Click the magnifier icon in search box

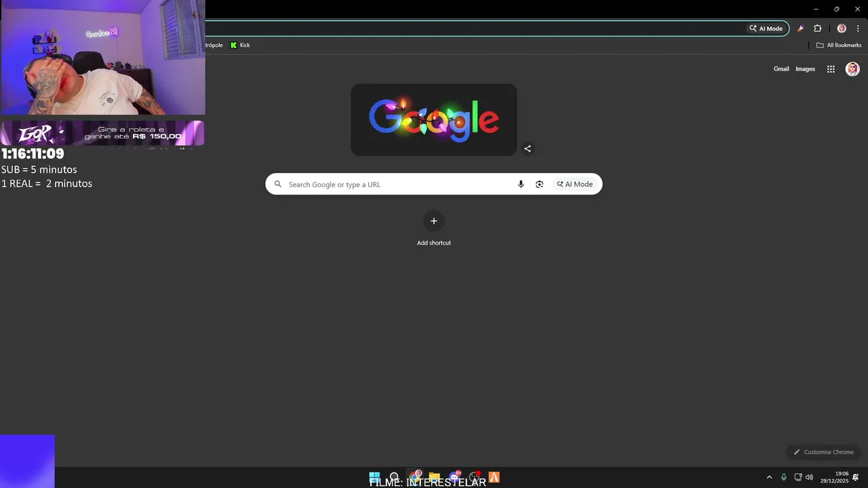[x=278, y=184]
